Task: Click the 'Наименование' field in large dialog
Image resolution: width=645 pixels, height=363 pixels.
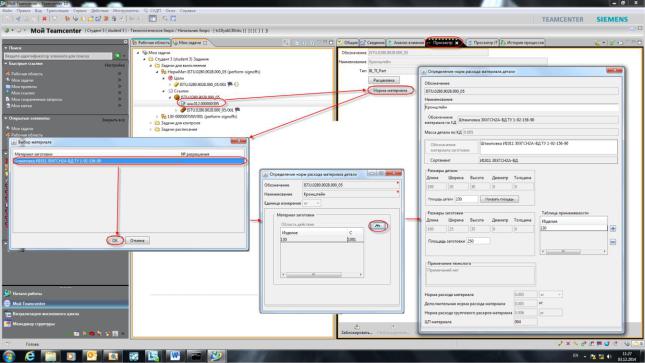Action: [x=521, y=107]
